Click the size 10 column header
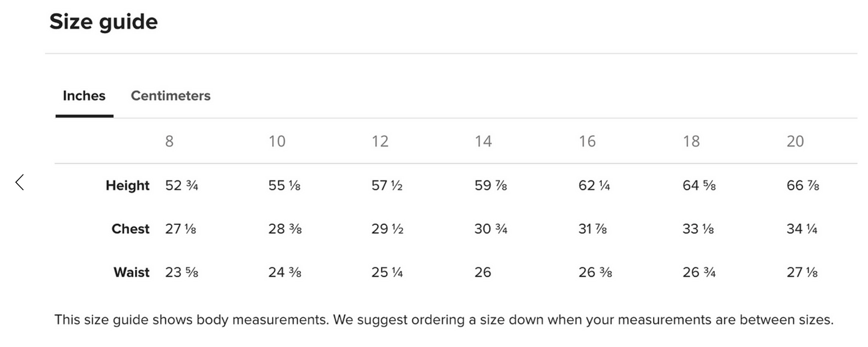This screenshot has width=868, height=347. (x=277, y=141)
